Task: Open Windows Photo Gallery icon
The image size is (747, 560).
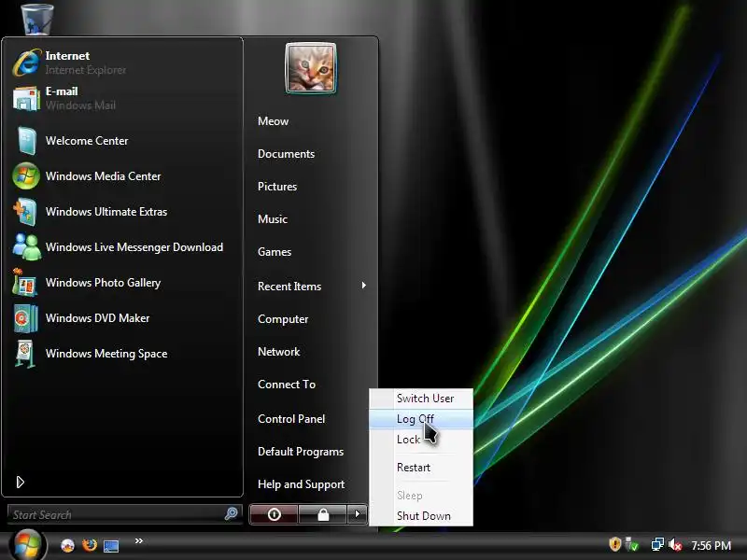Action: coord(25,283)
